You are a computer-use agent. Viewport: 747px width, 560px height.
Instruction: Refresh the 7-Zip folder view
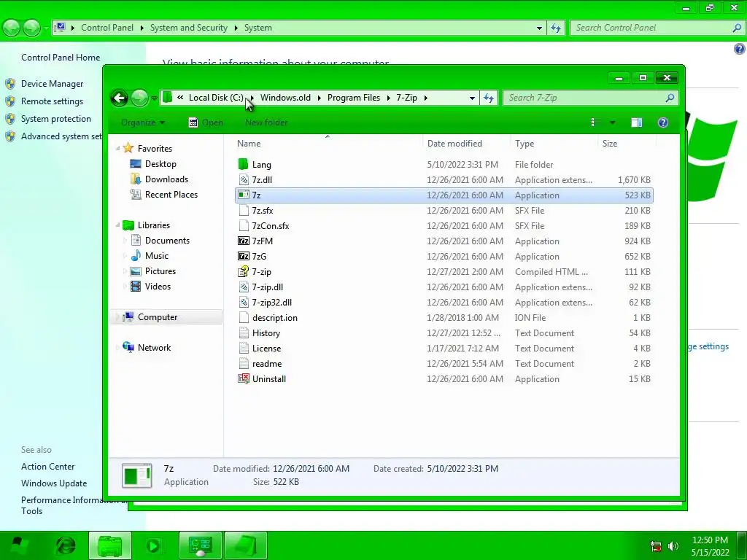coord(489,98)
